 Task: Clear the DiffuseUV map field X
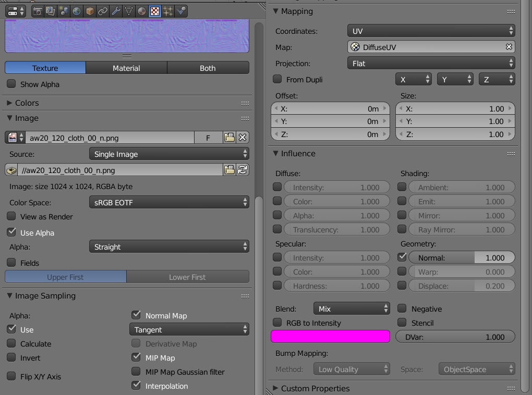tap(509, 47)
